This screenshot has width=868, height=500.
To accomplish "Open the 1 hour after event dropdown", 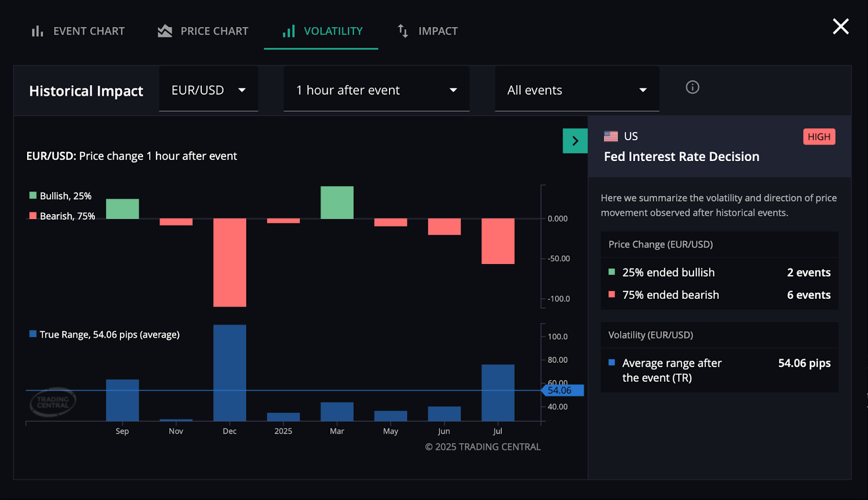I will click(376, 90).
